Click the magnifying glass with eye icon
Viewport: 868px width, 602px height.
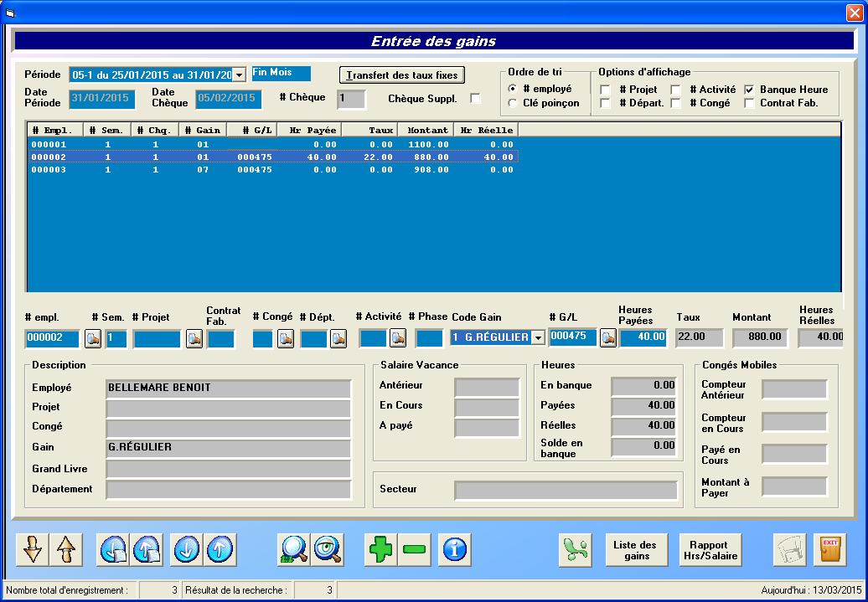[328, 550]
